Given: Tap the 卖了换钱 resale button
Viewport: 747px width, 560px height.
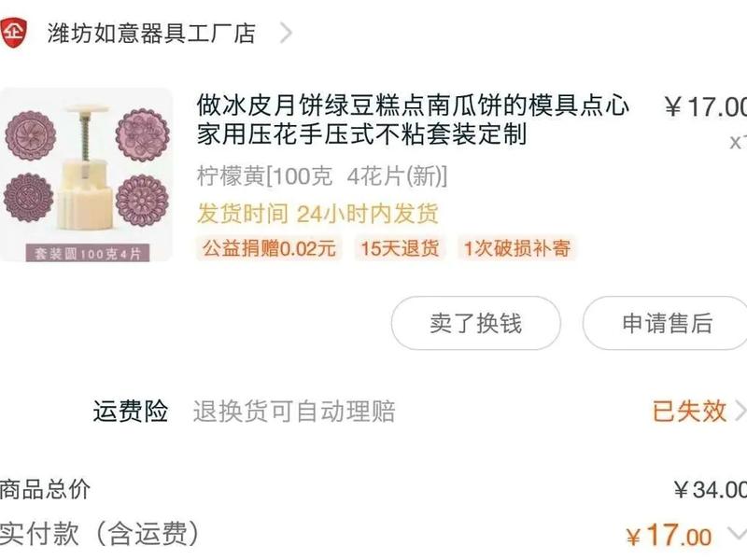Looking at the screenshot, I should 479,321.
